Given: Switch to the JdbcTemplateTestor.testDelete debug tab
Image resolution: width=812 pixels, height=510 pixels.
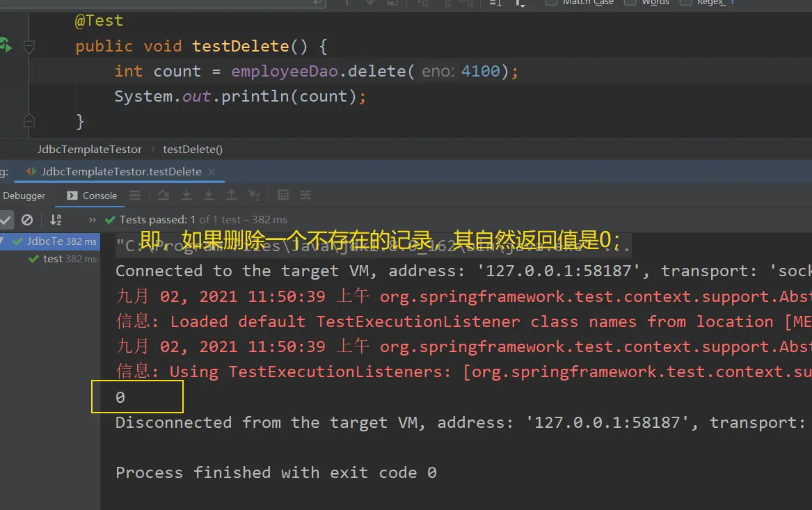Looking at the screenshot, I should 121,171.
